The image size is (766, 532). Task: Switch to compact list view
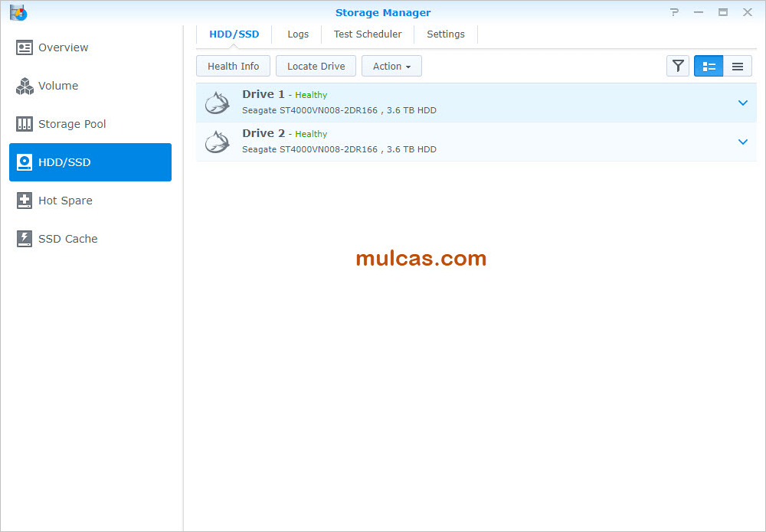(738, 67)
